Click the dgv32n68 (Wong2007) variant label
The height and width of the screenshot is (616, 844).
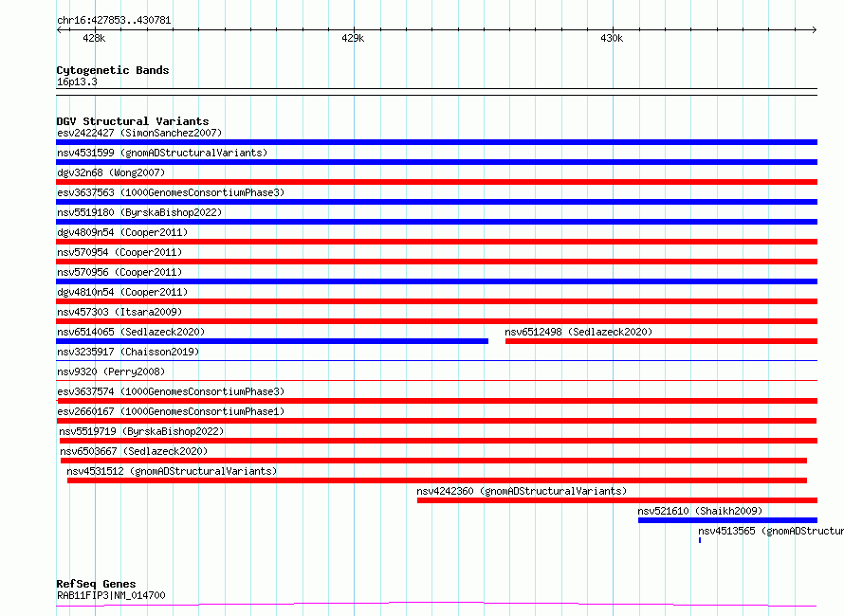click(111, 173)
